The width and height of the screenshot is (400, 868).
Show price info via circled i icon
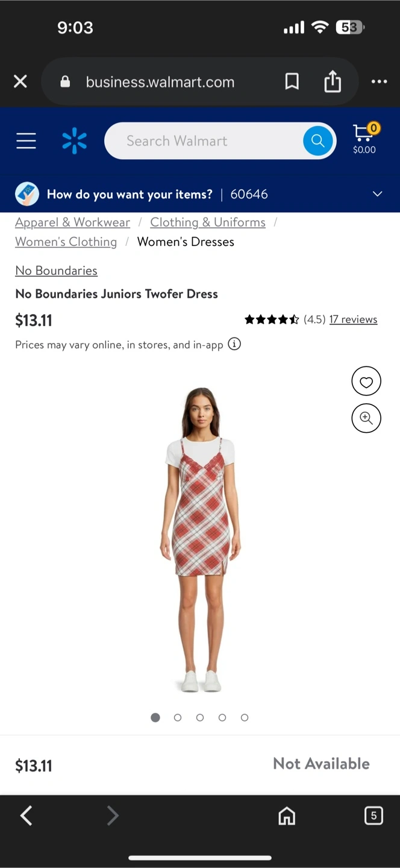(234, 344)
